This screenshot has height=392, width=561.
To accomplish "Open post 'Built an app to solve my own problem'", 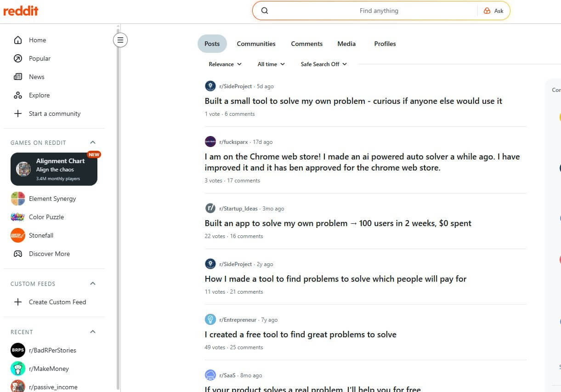I will tap(338, 223).
